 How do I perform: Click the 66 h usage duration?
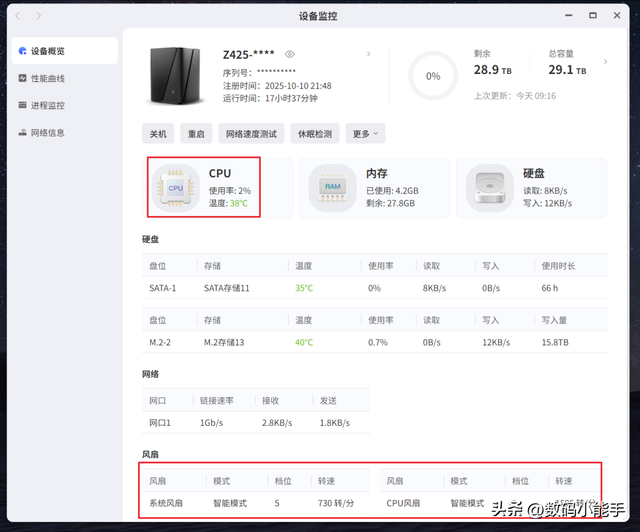click(x=550, y=288)
